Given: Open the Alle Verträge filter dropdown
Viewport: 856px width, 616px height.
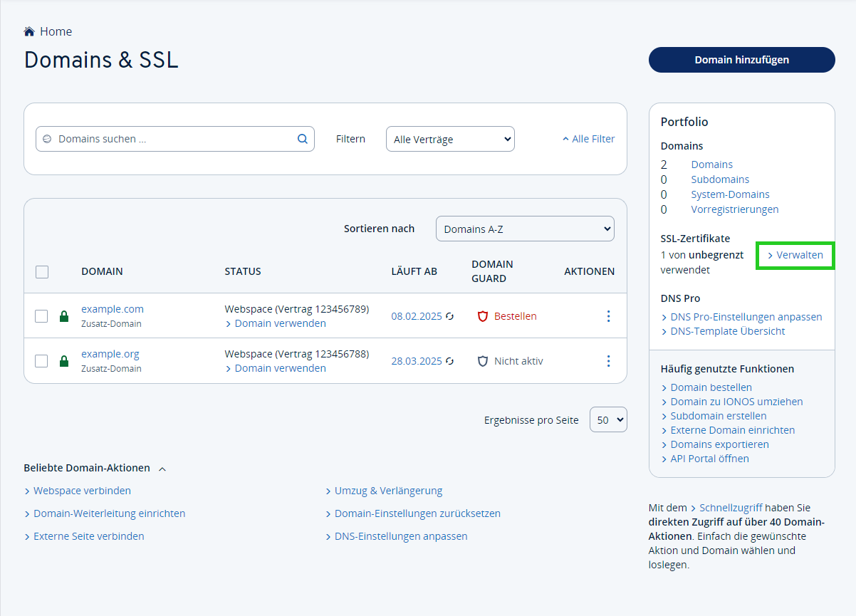Looking at the screenshot, I should (450, 139).
